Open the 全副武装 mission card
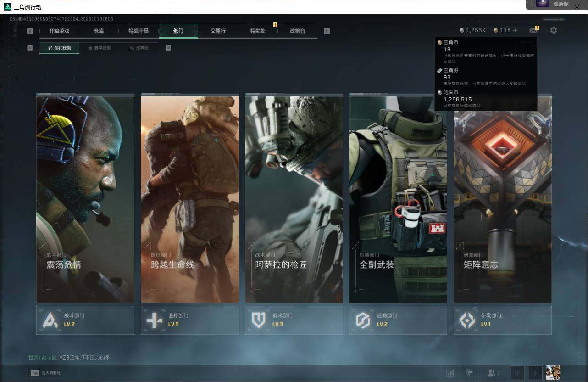This screenshot has width=588, height=382. [x=398, y=198]
